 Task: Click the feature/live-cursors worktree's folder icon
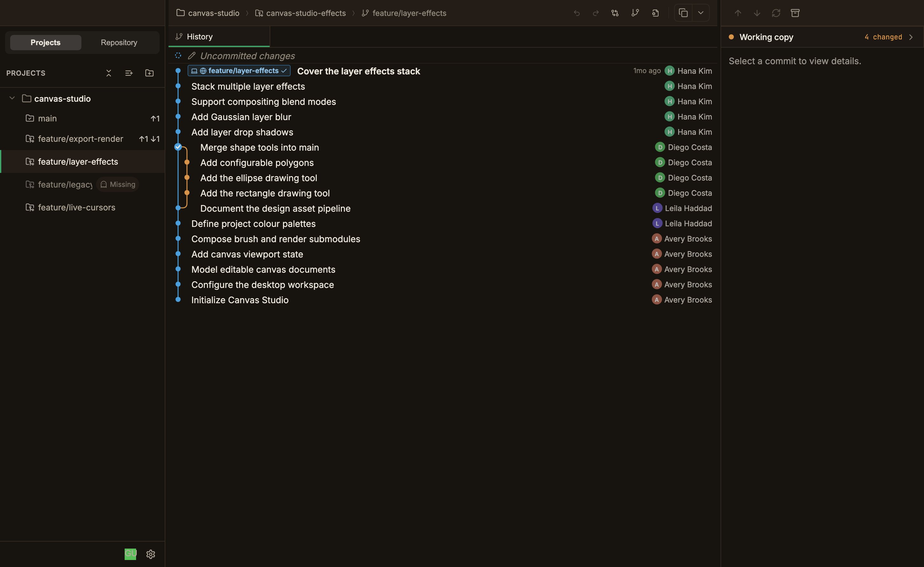pyautogui.click(x=30, y=207)
